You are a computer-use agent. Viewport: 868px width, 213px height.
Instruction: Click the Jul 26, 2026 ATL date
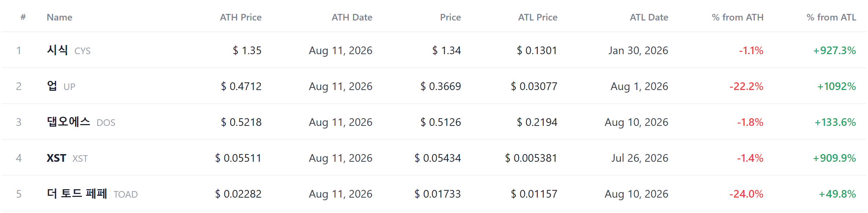point(640,158)
